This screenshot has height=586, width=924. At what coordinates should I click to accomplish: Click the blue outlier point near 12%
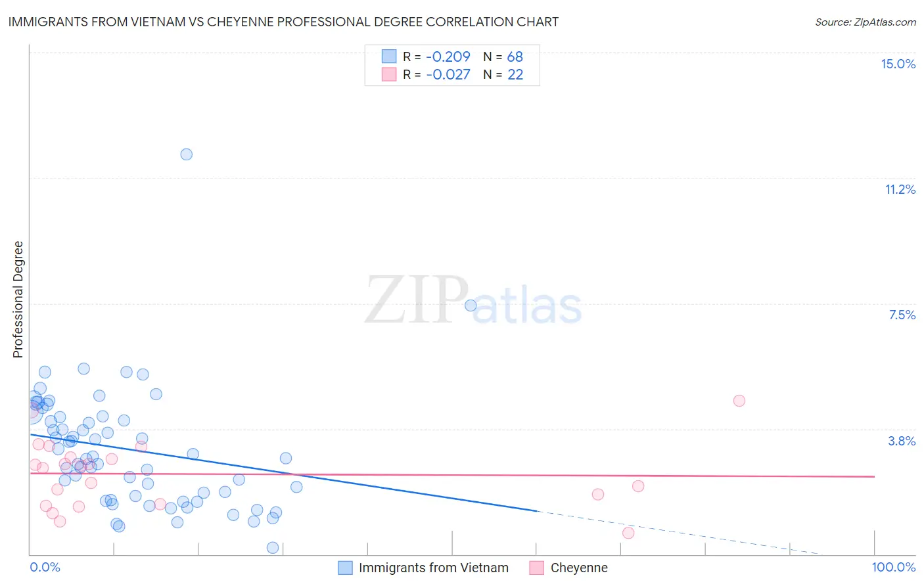click(187, 154)
